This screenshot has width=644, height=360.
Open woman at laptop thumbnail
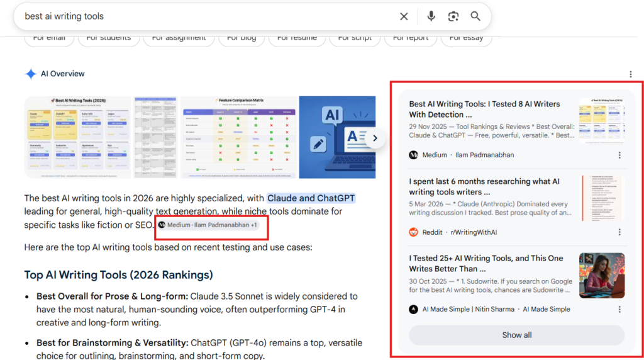(x=602, y=275)
